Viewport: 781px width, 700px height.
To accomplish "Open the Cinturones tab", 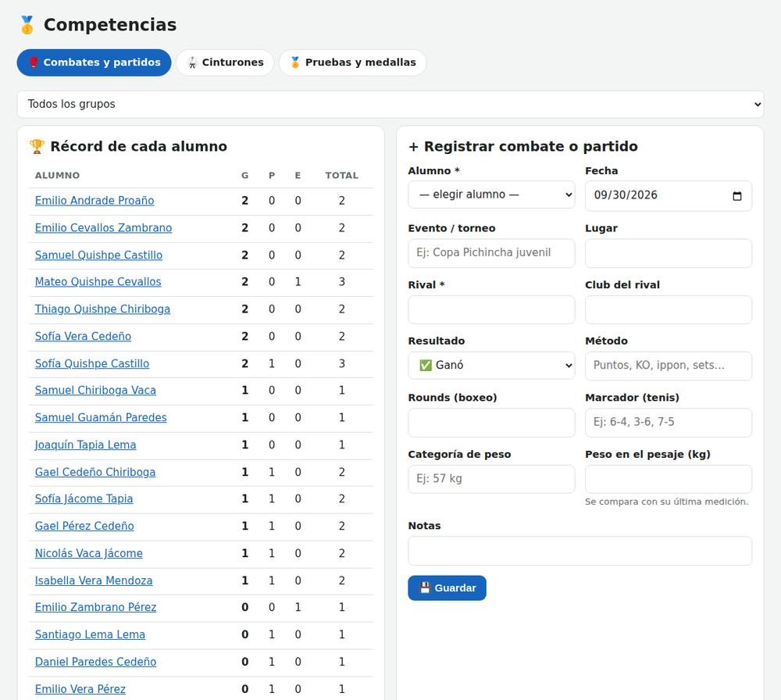I will click(x=225, y=62).
